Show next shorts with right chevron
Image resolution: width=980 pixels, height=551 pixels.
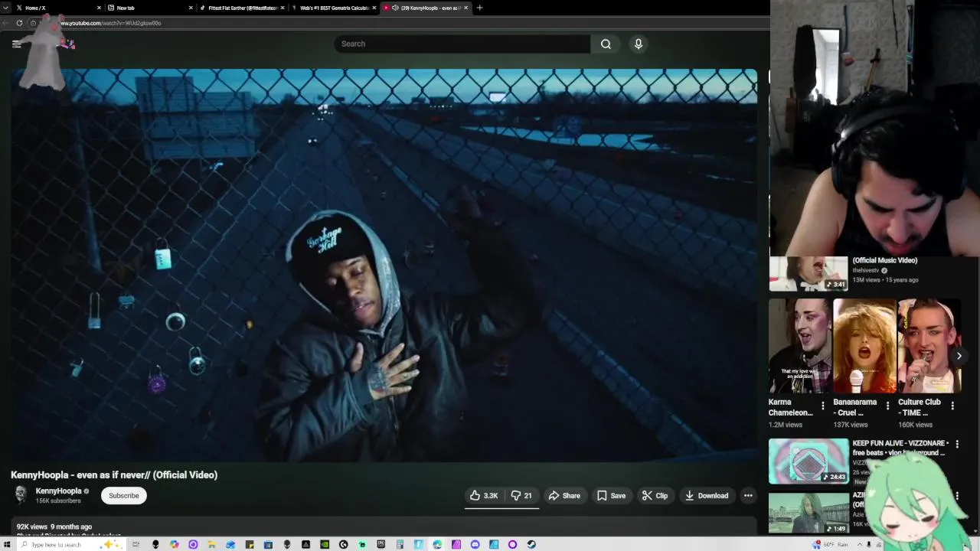pos(959,356)
